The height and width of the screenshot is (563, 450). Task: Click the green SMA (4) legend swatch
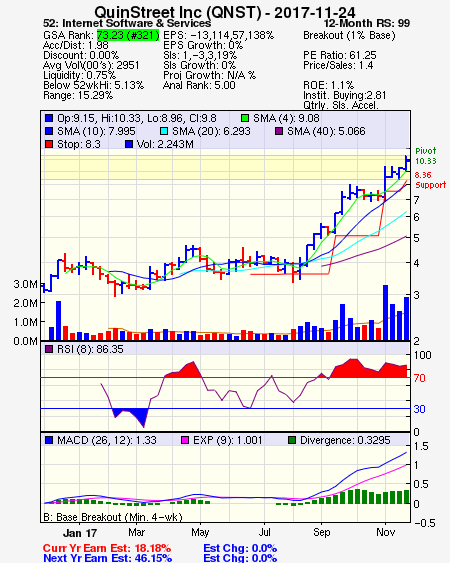pyautogui.click(x=245, y=118)
